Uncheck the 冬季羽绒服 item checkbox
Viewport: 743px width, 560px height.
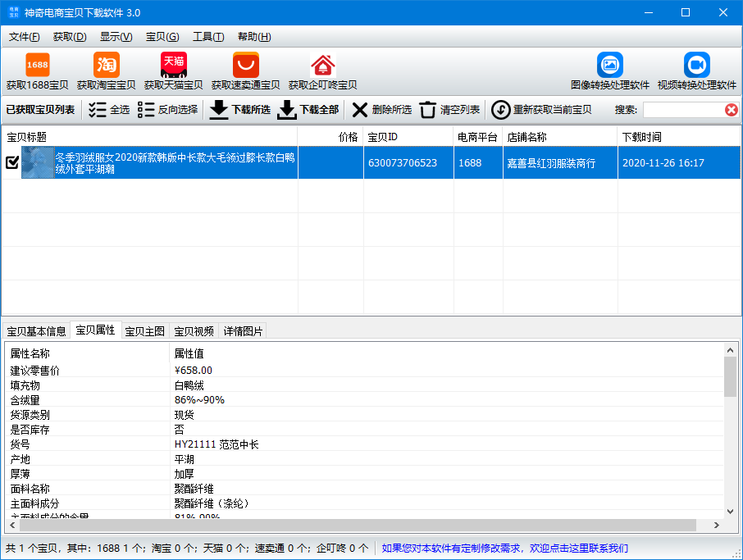tap(12, 162)
